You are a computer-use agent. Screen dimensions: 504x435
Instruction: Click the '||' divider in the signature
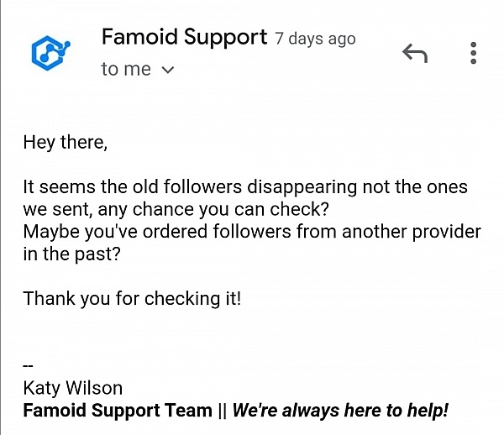(x=222, y=411)
